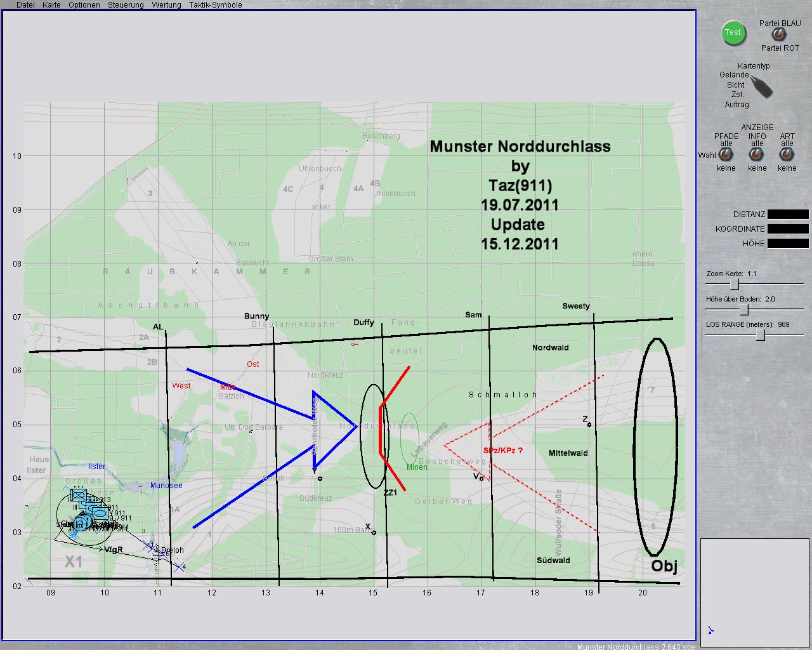Turn the Kartentyp selector knob

pos(761,86)
